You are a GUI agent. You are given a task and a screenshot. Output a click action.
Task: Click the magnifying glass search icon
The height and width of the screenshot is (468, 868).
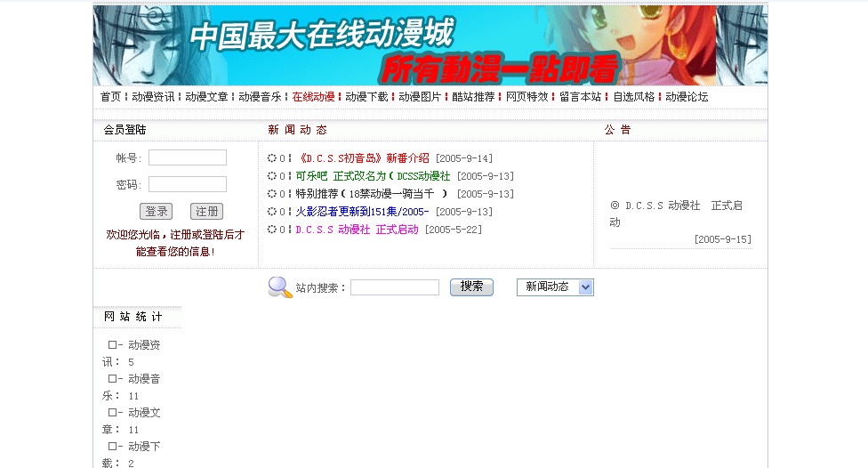(279, 286)
